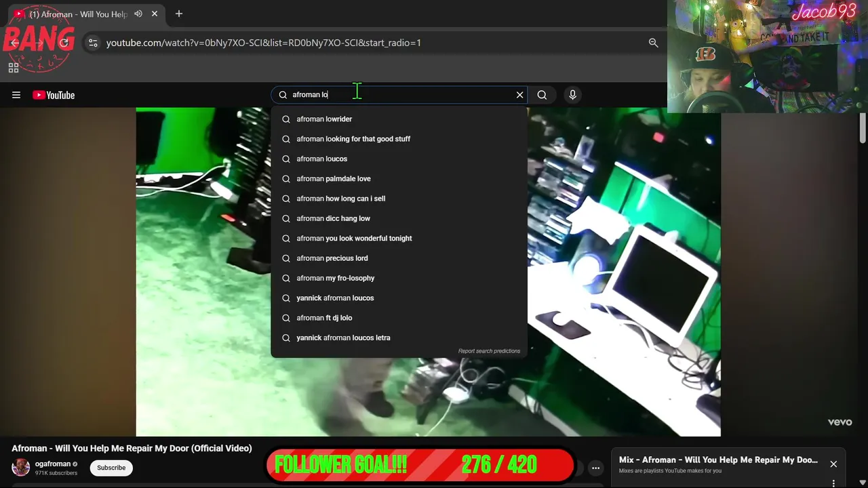Click the browser address bar URL
Image resolution: width=868 pixels, height=488 pixels.
pos(264,43)
